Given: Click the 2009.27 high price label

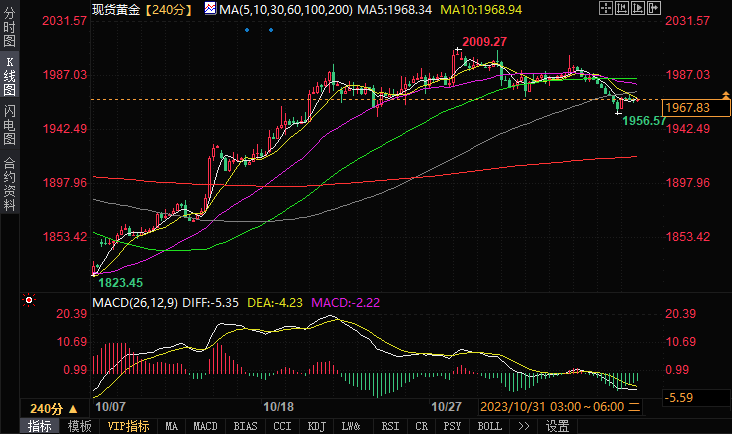Looking at the screenshot, I should tap(485, 42).
